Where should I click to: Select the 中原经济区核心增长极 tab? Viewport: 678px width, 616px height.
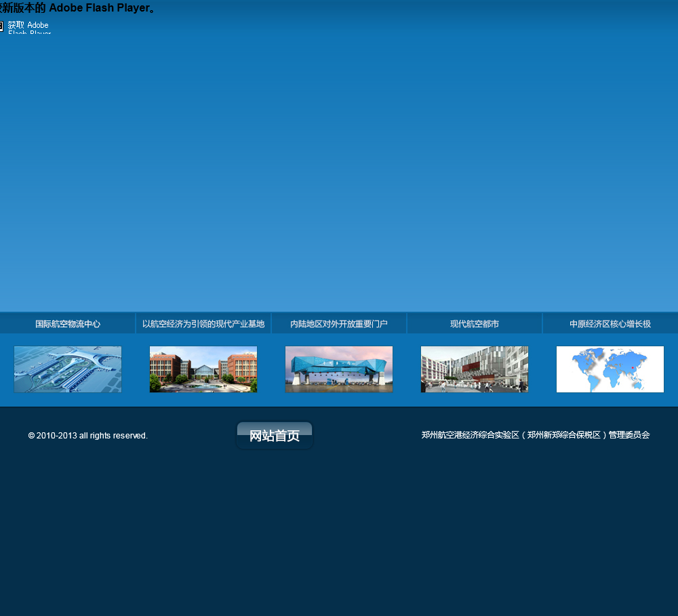pos(610,324)
